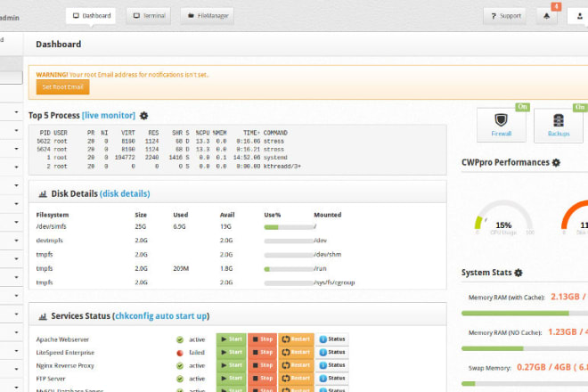This screenshot has height=392, width=588.
Task: Open CWPpro Performances settings gear
Action: click(556, 163)
